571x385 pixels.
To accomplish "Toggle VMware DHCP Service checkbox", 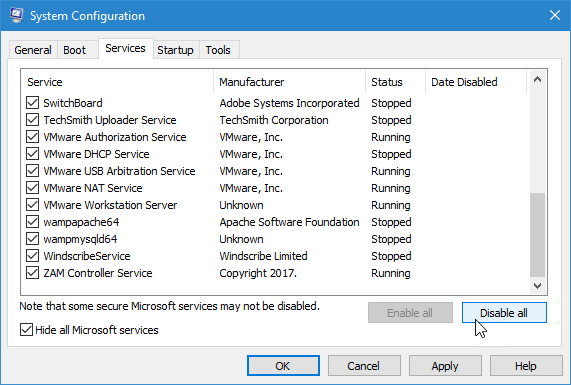I will (x=32, y=154).
